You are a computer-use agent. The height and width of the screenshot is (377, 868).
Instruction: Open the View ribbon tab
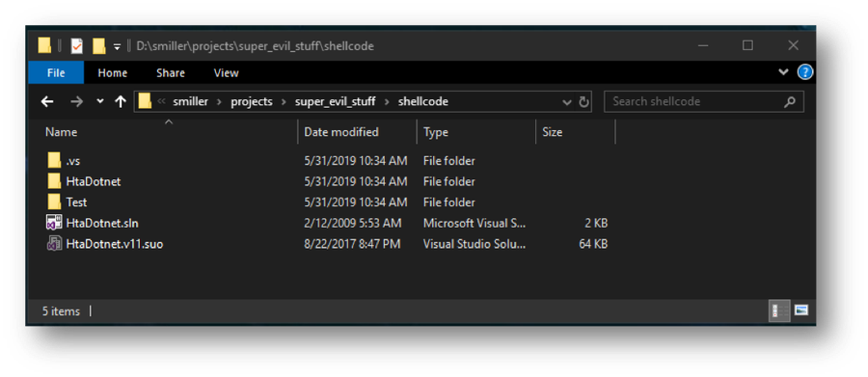point(226,72)
